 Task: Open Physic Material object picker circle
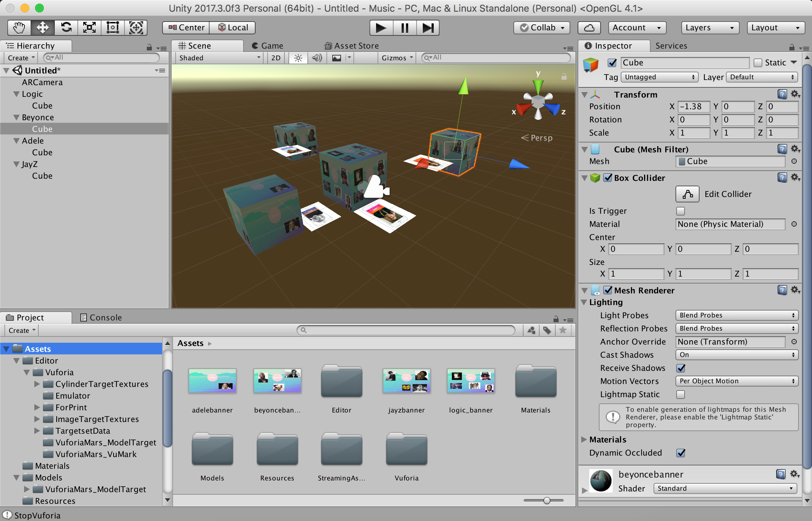click(x=794, y=224)
